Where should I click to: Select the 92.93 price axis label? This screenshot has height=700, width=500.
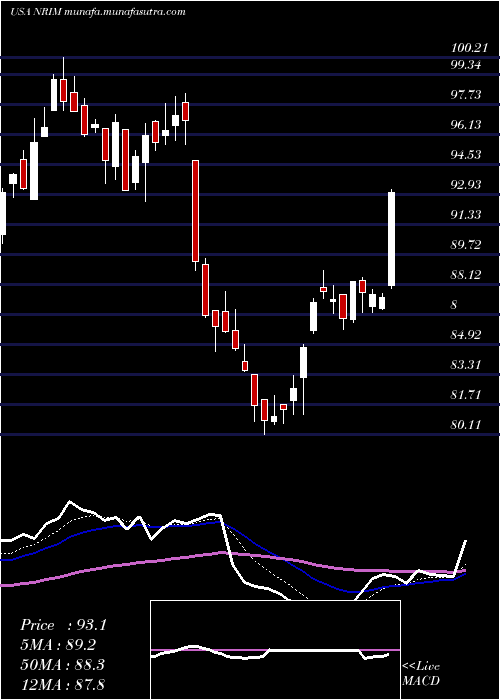(x=466, y=184)
